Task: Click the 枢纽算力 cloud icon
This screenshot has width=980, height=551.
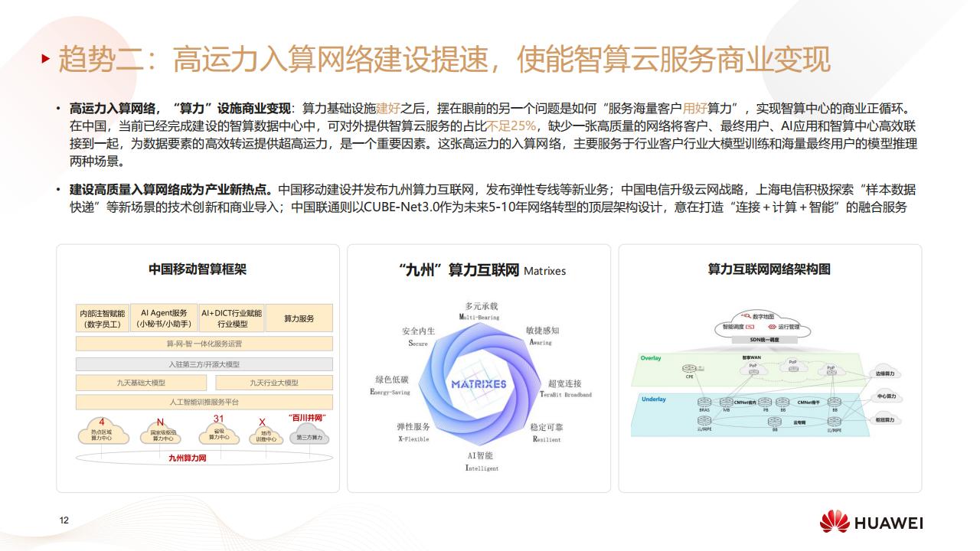Action: click(884, 419)
